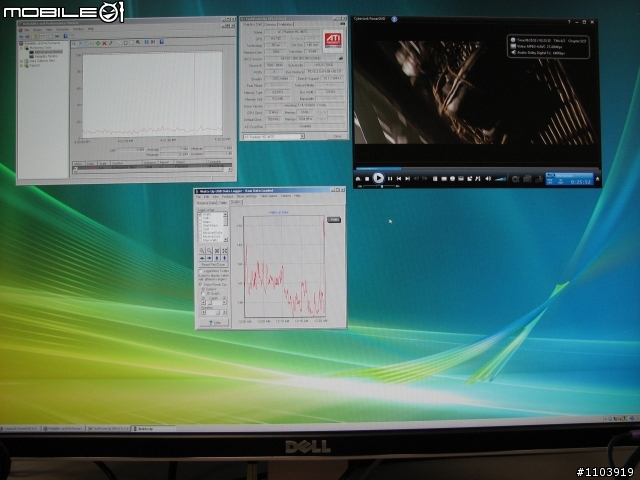Click the PowerDVD round disc-shaped icon
Viewport: 640px width, 480px height.
click(x=452, y=179)
